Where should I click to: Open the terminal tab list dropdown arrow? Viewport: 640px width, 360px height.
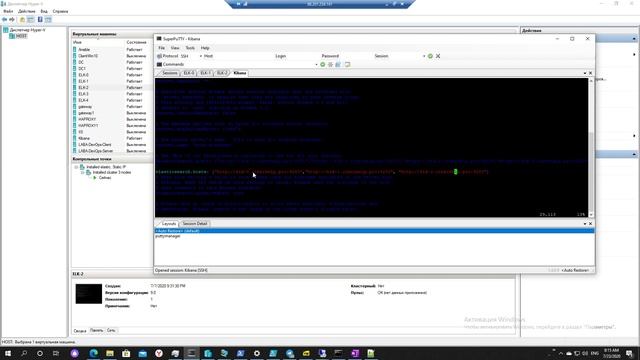pos(585,73)
